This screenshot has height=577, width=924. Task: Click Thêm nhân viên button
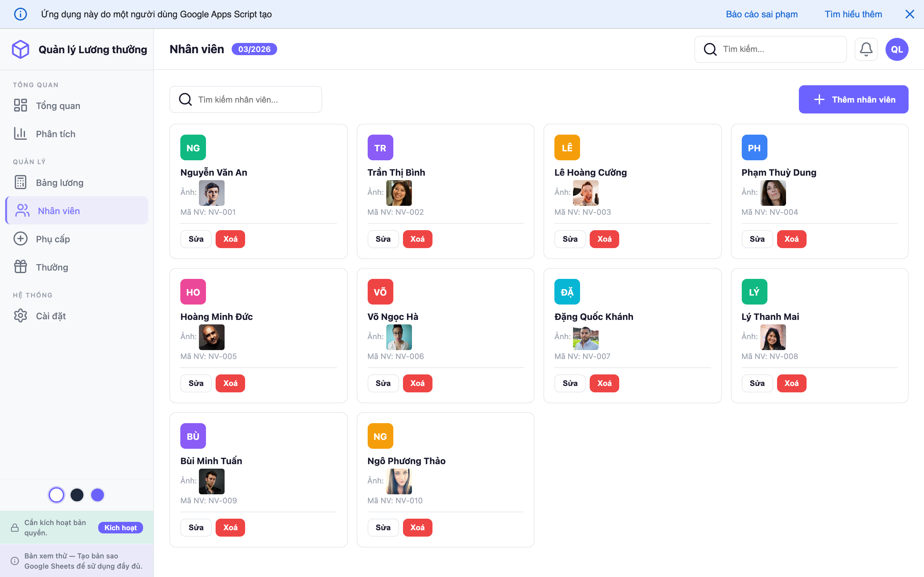tap(853, 100)
